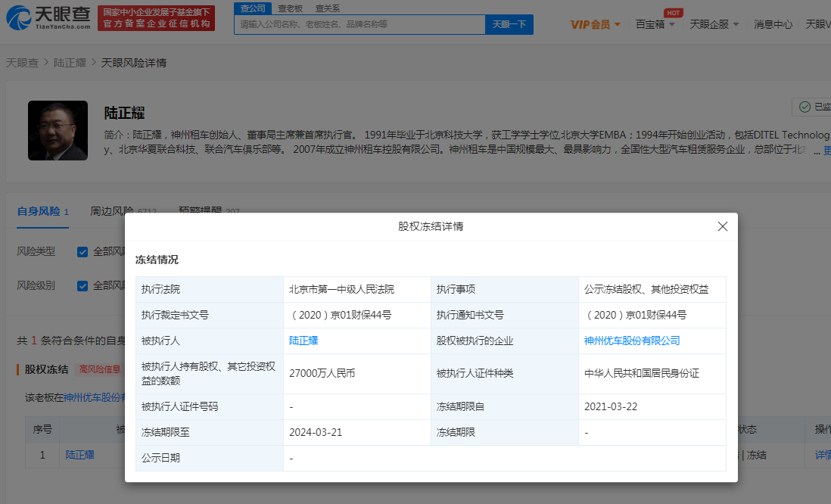The width and height of the screenshot is (831, 504).
Task: Open the TianYanCha logo home link
Action: tap(48, 18)
